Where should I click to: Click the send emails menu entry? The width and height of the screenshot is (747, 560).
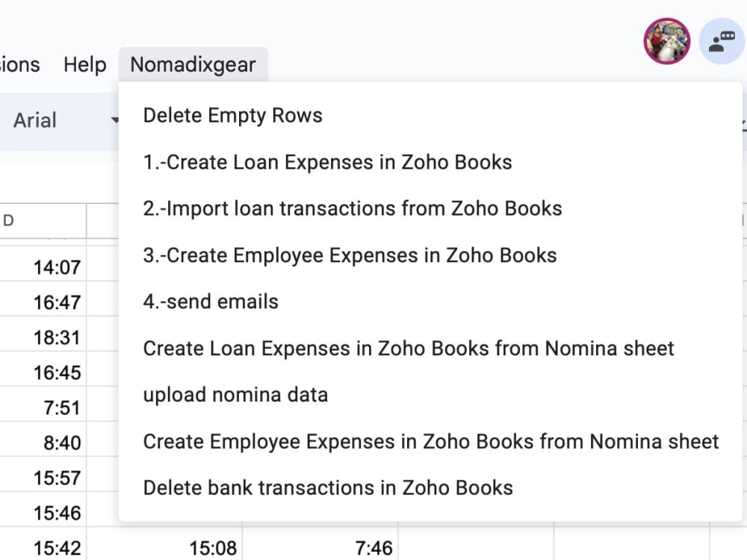pyautogui.click(x=211, y=302)
